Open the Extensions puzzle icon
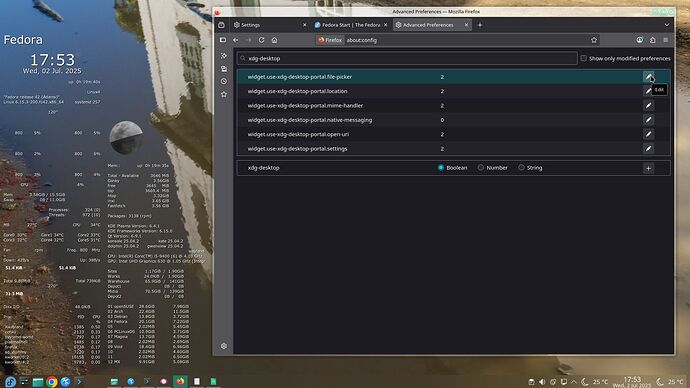Viewport: 690px width, 388px height. [653, 40]
